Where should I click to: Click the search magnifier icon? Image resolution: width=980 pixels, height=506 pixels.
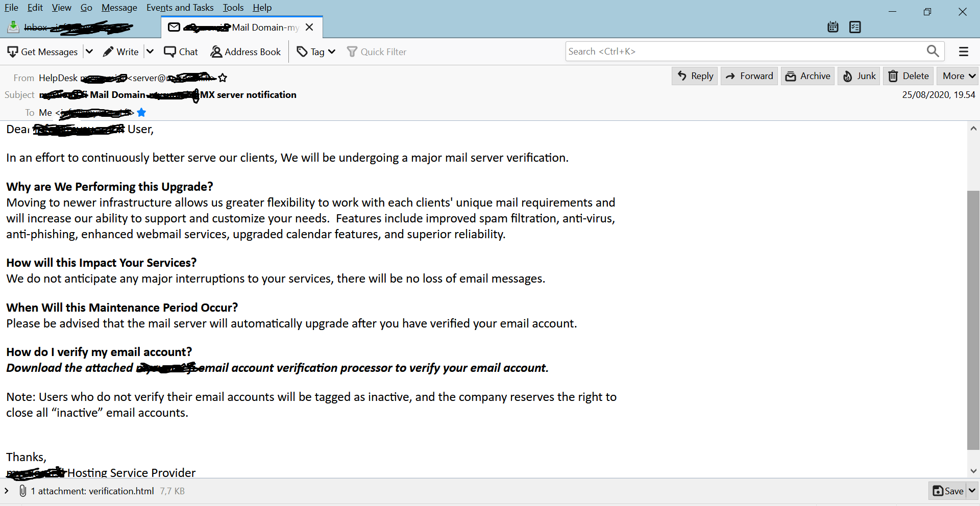pos(933,51)
